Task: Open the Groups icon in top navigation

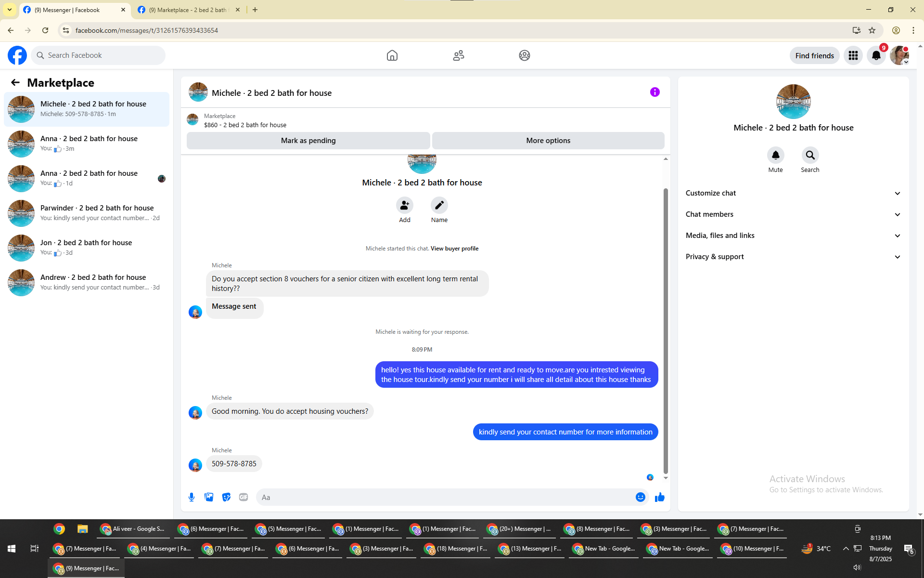Action: (x=525, y=55)
